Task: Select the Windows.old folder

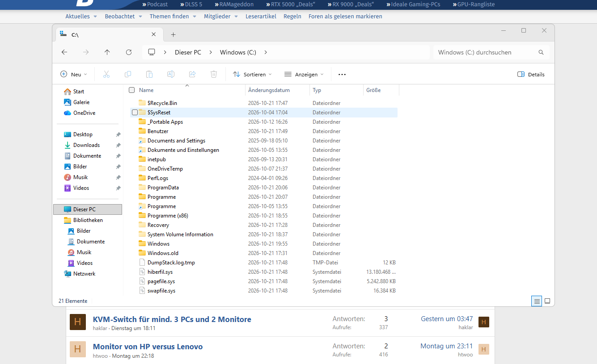Action: click(264, 253)
